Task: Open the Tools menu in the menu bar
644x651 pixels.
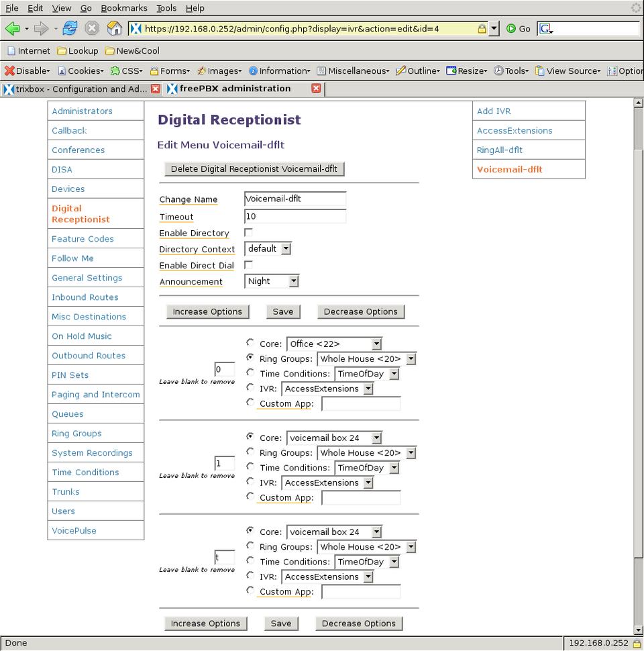Action: [x=166, y=8]
